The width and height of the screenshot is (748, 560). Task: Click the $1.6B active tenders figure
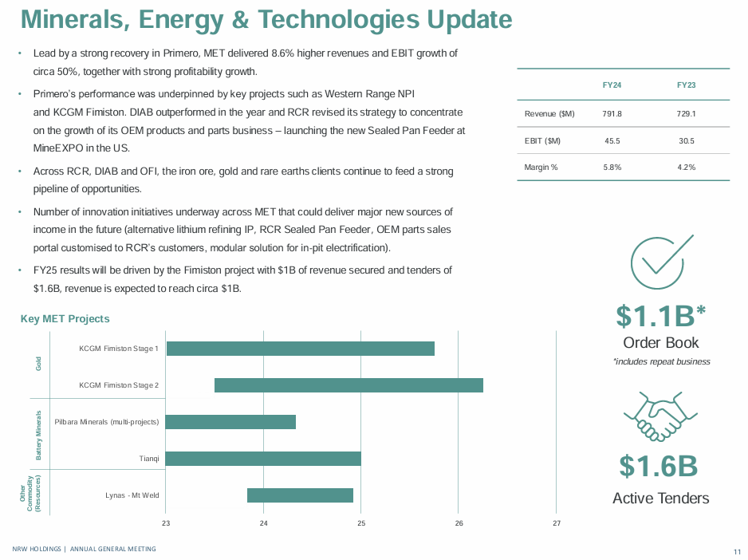[x=659, y=467]
